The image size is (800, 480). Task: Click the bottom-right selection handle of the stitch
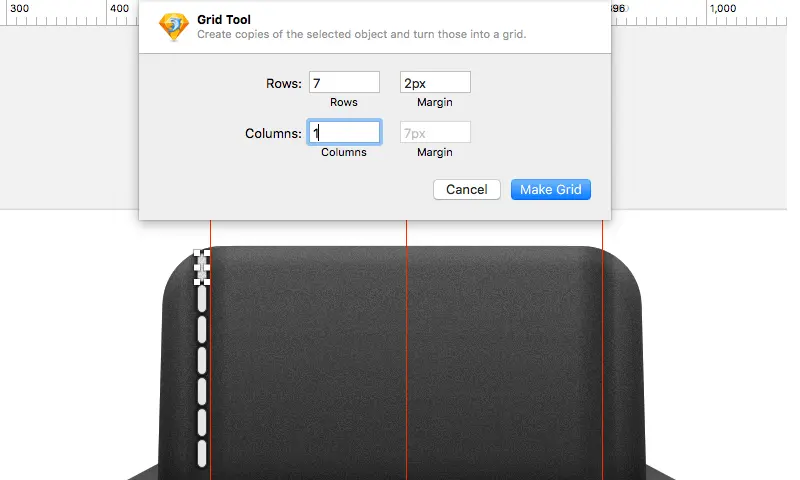tap(207, 282)
